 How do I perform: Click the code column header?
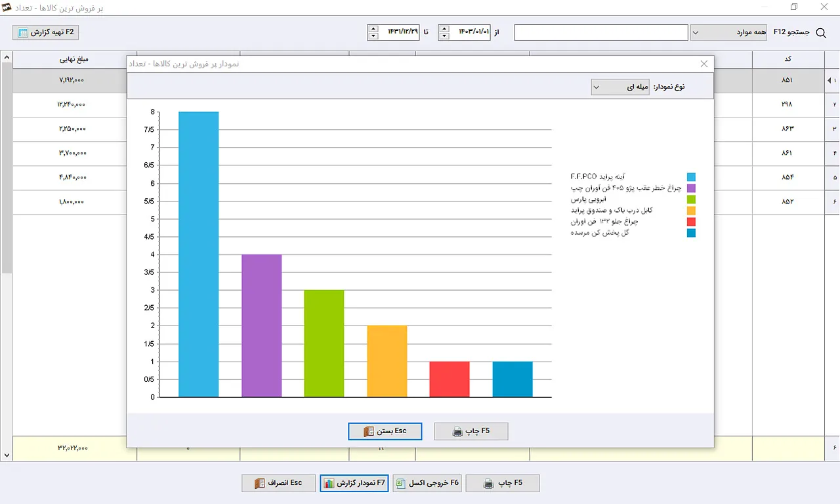pyautogui.click(x=787, y=59)
